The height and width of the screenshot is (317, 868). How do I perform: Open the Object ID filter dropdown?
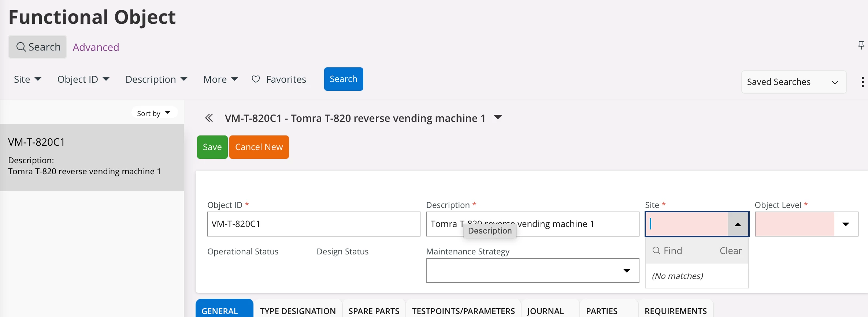pos(83,79)
